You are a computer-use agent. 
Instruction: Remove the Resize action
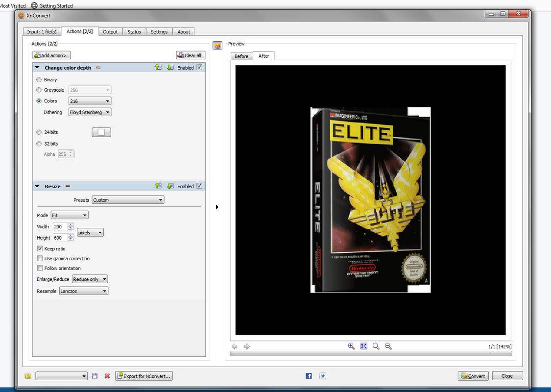click(x=68, y=186)
